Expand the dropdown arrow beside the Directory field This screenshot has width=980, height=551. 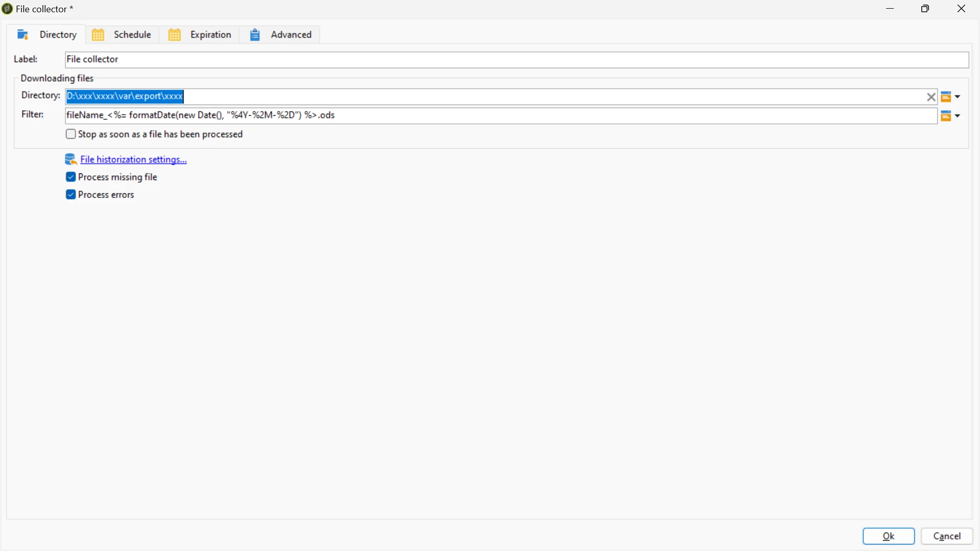958,97
